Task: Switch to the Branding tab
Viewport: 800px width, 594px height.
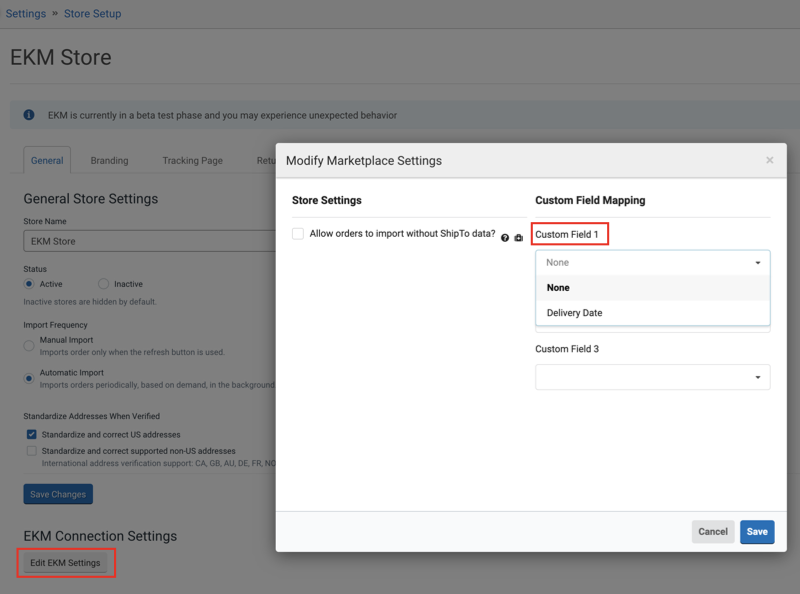Action: [x=109, y=160]
